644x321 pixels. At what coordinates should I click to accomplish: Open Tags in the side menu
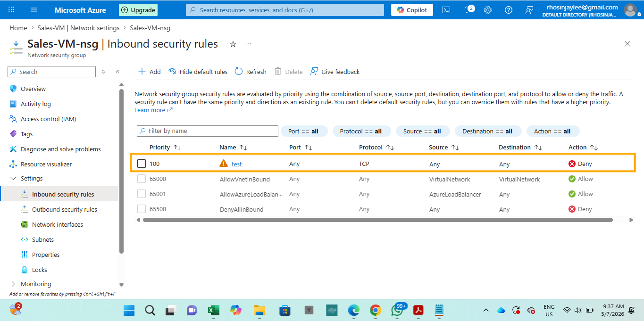coord(26,134)
